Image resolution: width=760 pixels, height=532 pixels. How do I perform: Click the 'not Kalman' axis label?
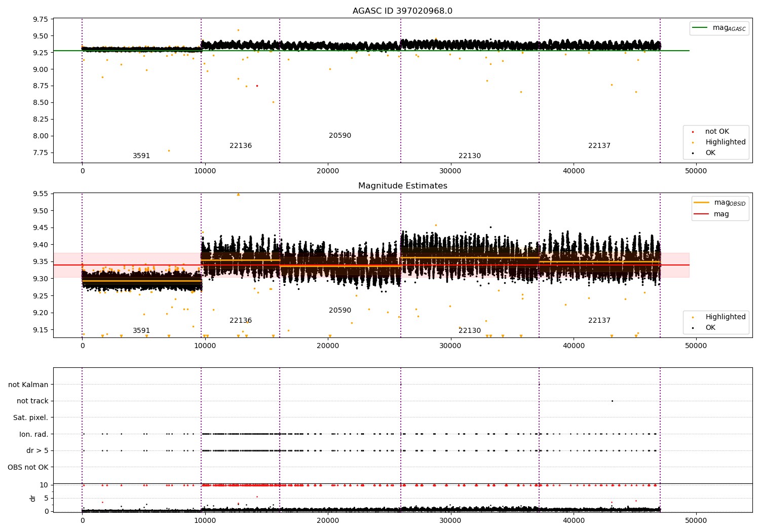tap(28, 385)
